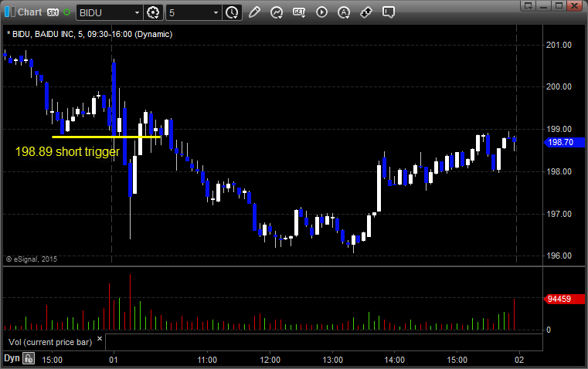
Task: Click the time template clock icon
Action: tap(232, 12)
